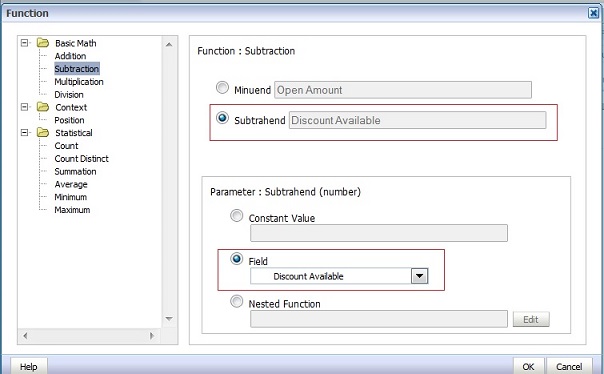Click the Subtrahend Discount Available field
The image size is (604, 374).
[418, 120]
